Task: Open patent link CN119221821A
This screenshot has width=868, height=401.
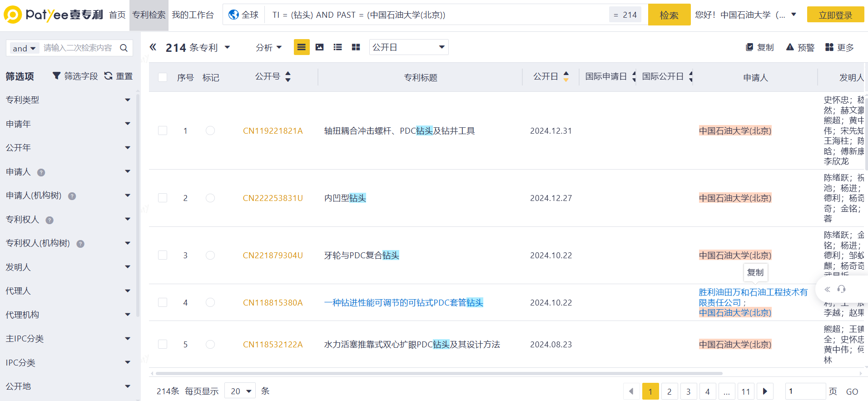Action: point(273,131)
